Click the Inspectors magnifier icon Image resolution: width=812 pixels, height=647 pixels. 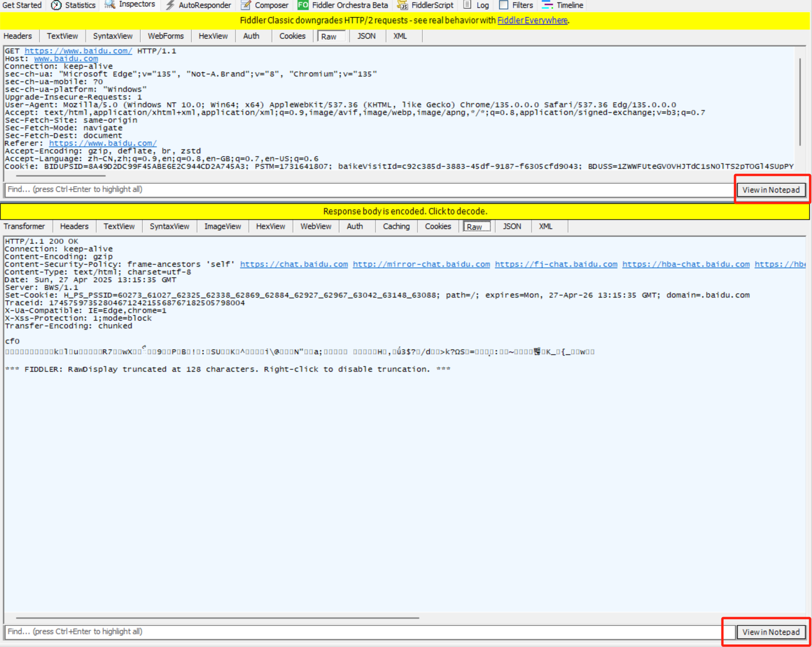(x=110, y=5)
